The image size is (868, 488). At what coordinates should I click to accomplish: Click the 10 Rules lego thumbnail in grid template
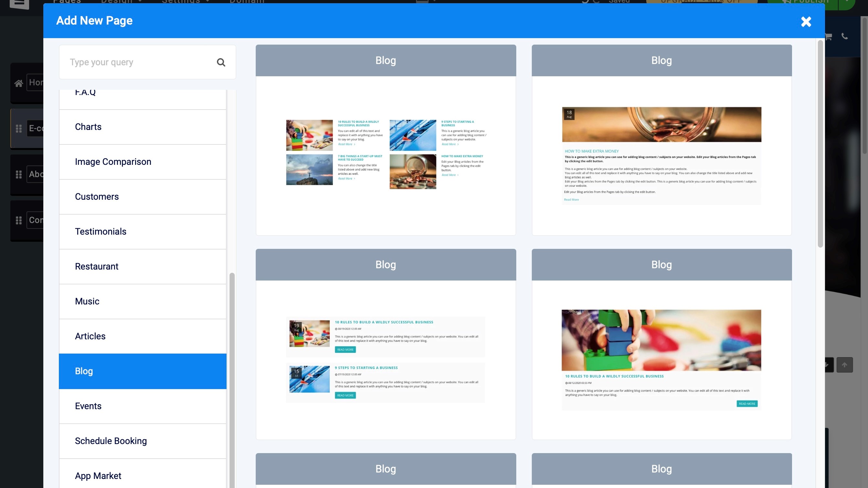click(309, 135)
